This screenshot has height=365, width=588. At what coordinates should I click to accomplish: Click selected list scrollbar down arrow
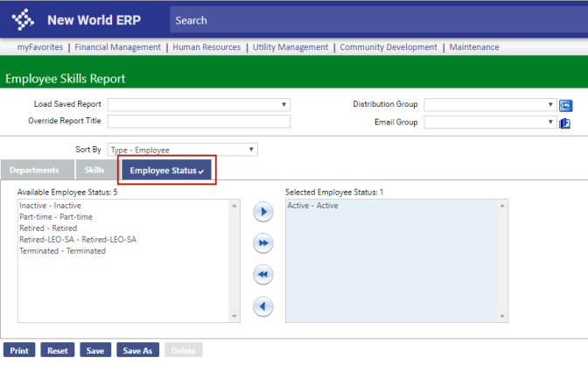502,316
